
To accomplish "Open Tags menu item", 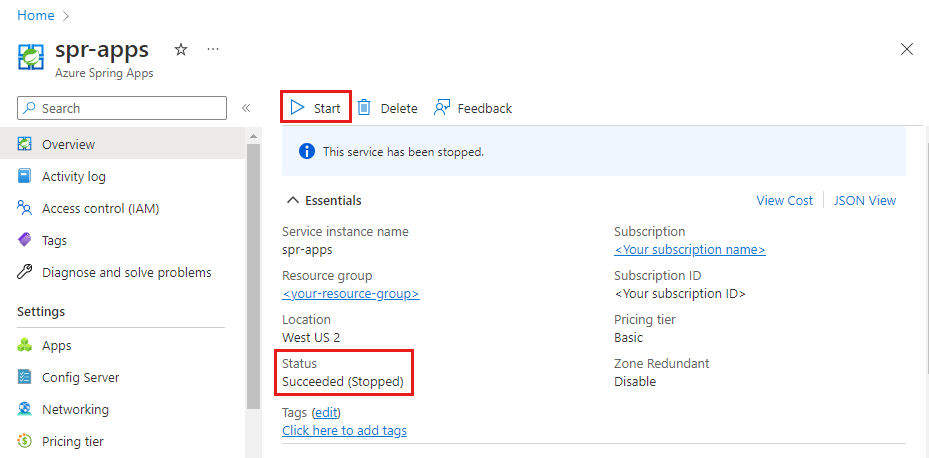I will pos(123,241).
